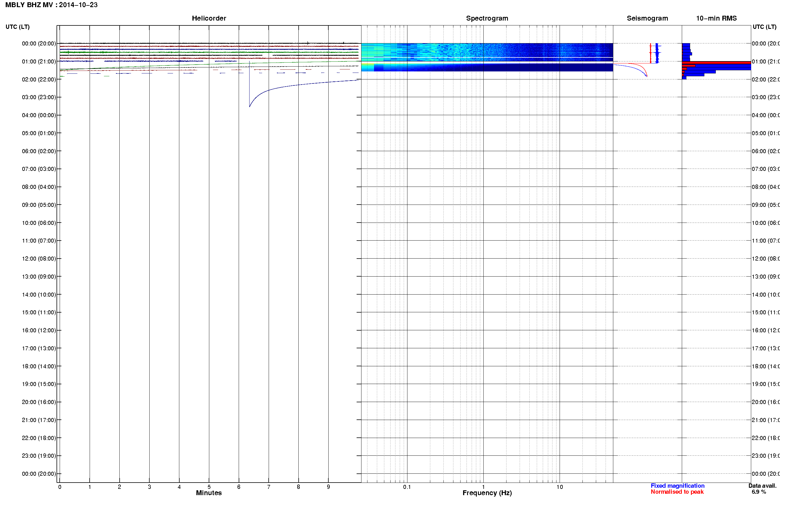
Task: Select the 'Helicorder' panel heading
Action: point(209,19)
